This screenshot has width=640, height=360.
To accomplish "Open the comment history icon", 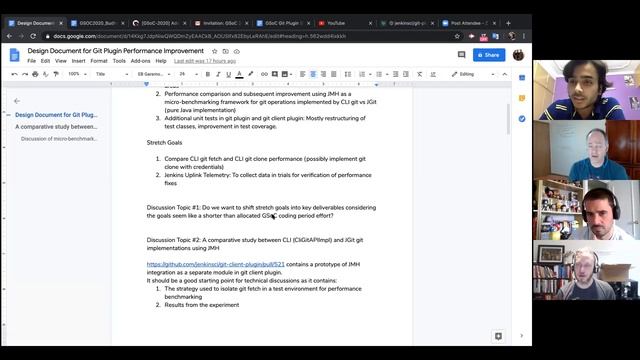I will 461,55.
